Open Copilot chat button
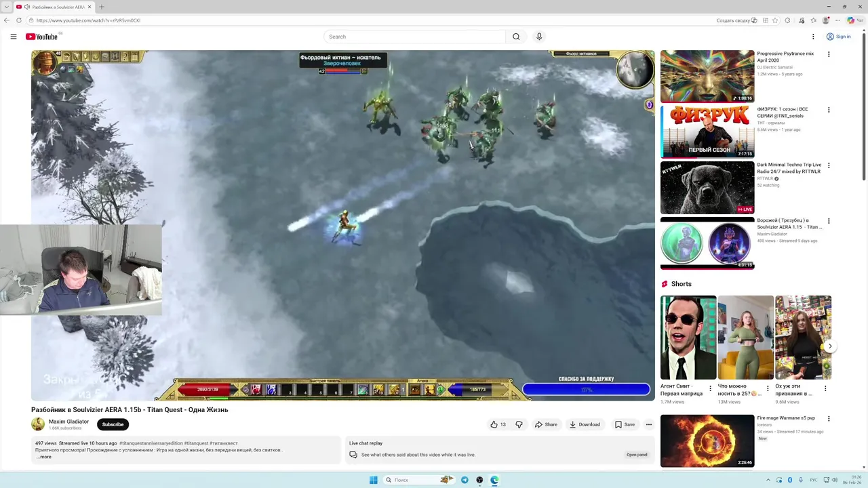 click(x=855, y=20)
